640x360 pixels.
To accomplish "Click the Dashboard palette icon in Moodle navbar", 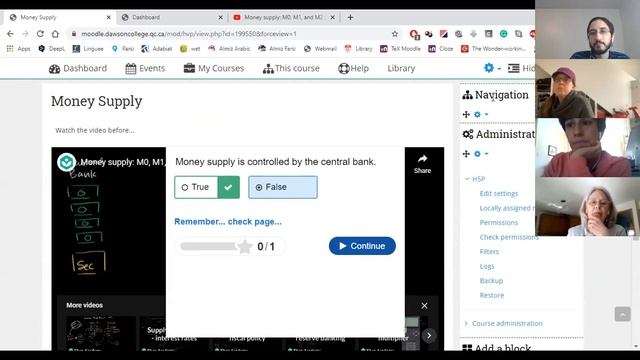I will pyautogui.click(x=54, y=69).
